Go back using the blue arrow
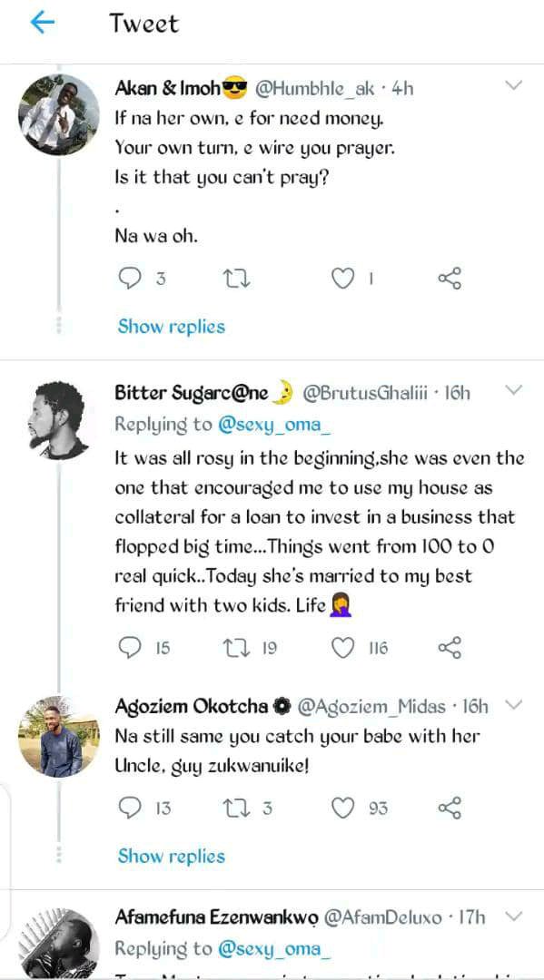This screenshot has height=980, width=544. 43,23
